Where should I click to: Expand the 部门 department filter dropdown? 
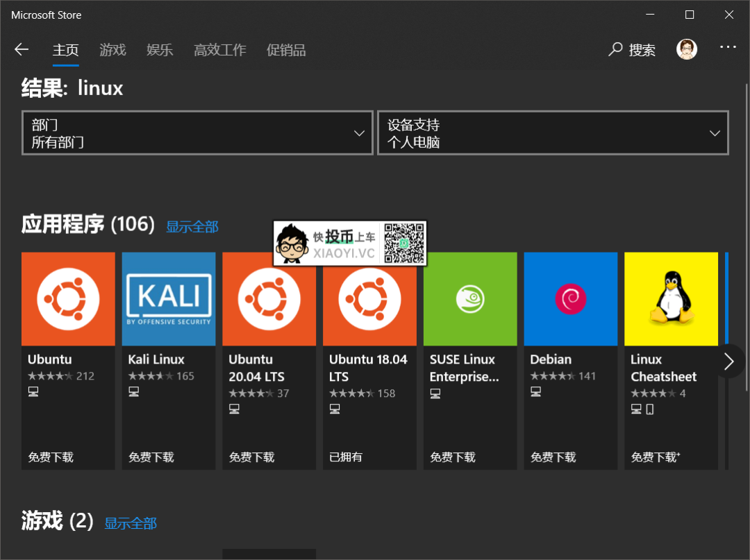coord(197,133)
